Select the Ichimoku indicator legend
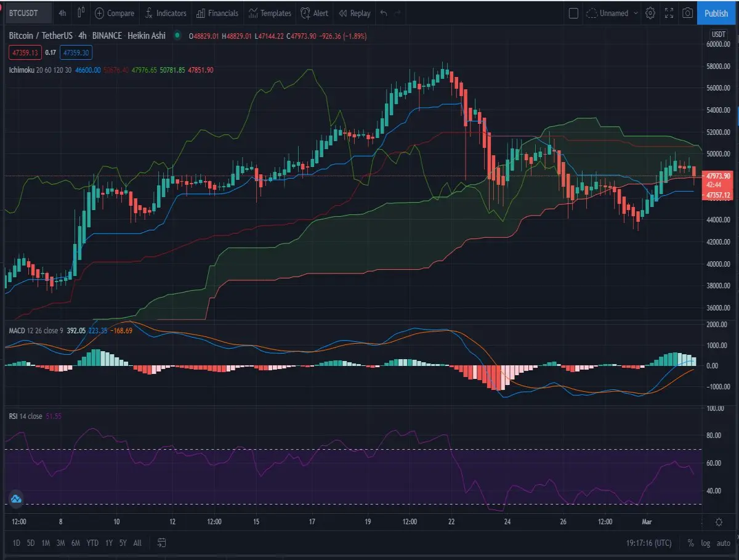Screen dimensions: 739x560 coord(40,70)
